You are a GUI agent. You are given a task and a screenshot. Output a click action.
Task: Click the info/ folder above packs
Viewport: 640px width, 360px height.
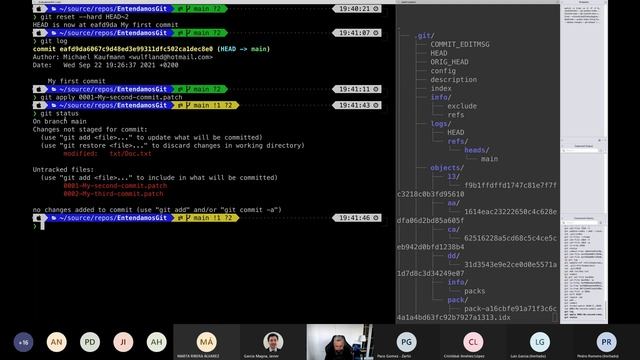(458, 282)
